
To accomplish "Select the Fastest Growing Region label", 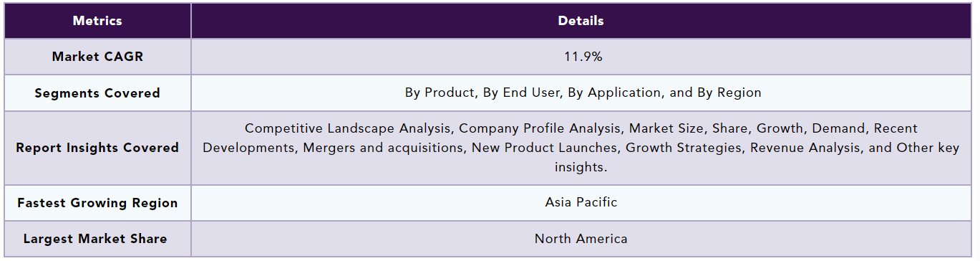I will (97, 203).
